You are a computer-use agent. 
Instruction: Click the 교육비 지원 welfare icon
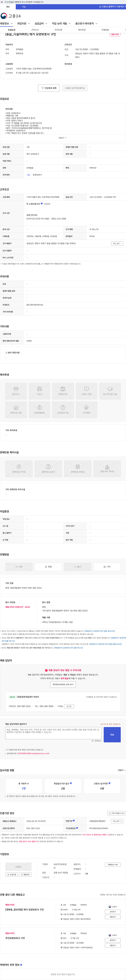[x=86, y=391]
